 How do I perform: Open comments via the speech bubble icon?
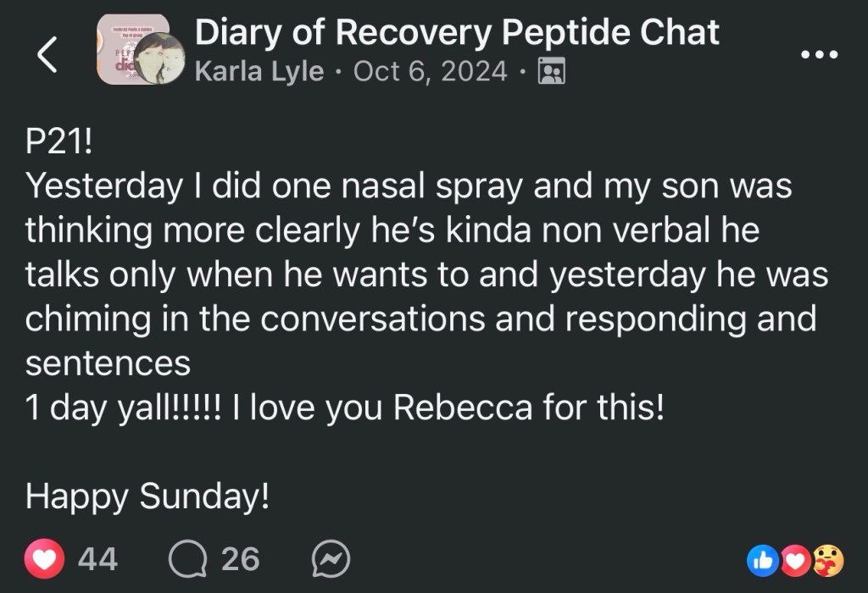click(x=186, y=559)
